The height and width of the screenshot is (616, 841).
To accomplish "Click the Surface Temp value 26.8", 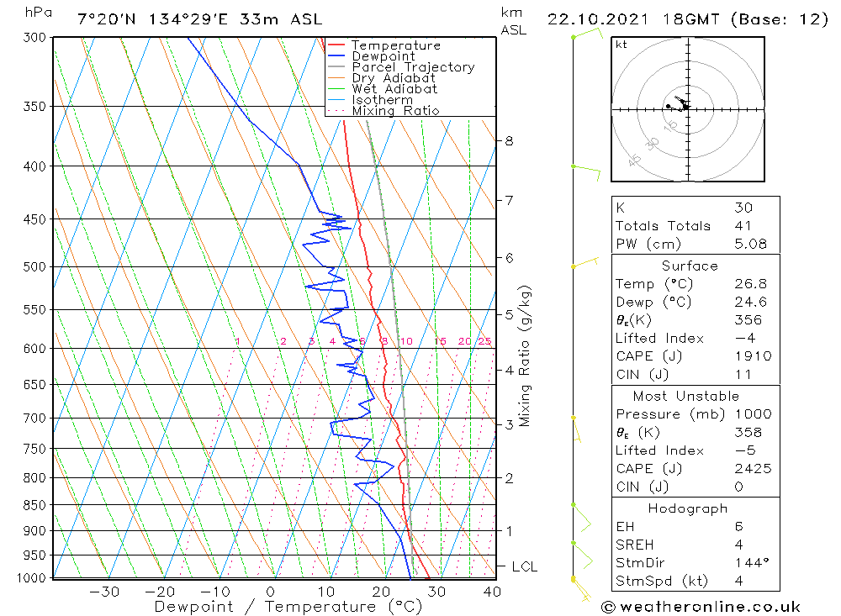I will (750, 283).
